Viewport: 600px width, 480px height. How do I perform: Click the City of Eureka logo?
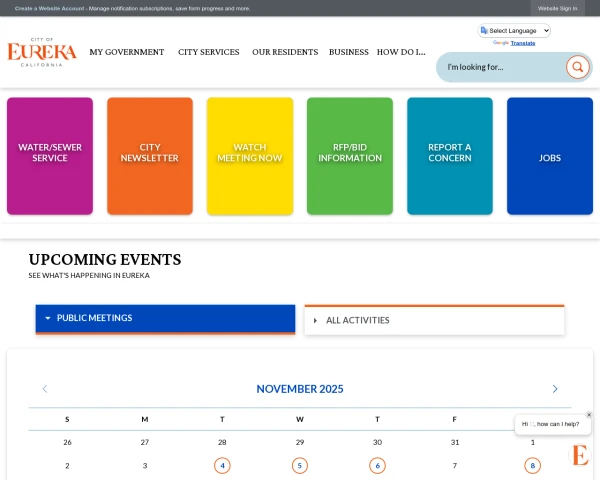[42, 52]
